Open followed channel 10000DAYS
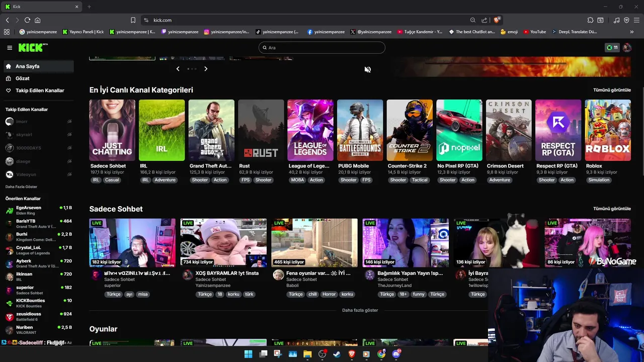This screenshot has width=644, height=362. click(x=38, y=148)
